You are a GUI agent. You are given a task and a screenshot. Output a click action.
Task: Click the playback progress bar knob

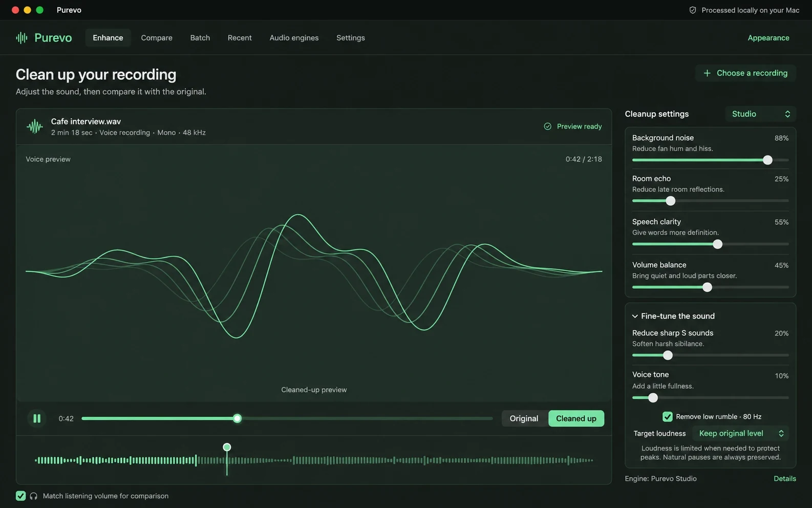237,418
